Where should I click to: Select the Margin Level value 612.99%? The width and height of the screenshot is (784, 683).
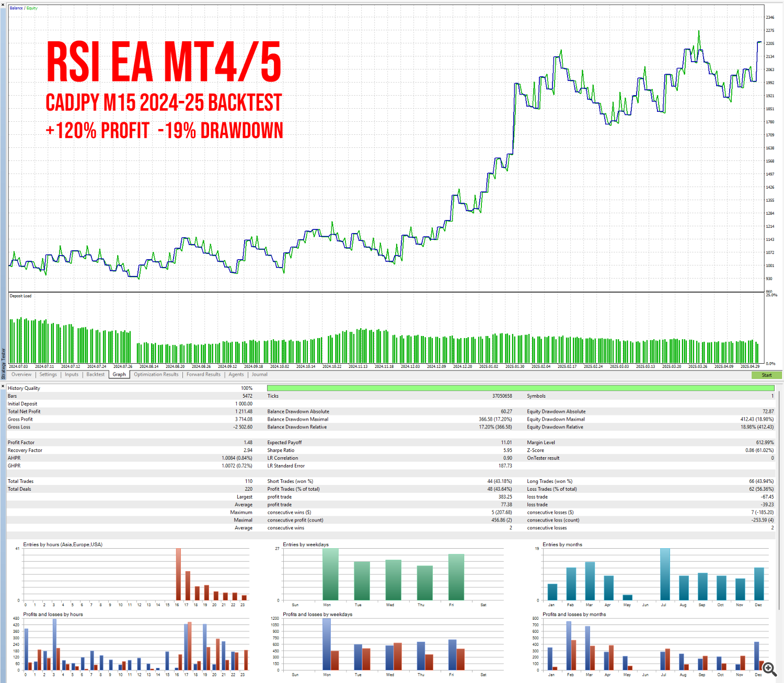pyautogui.click(x=765, y=443)
